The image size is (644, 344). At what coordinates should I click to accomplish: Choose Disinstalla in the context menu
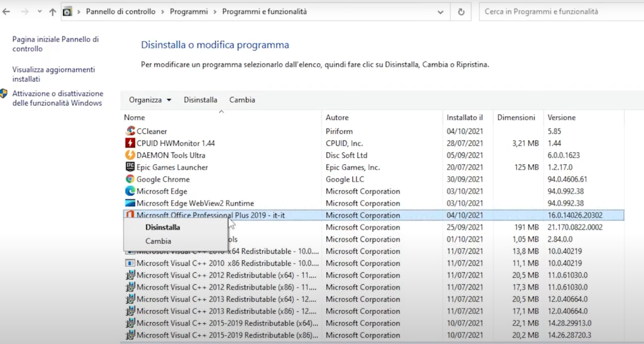coord(163,227)
